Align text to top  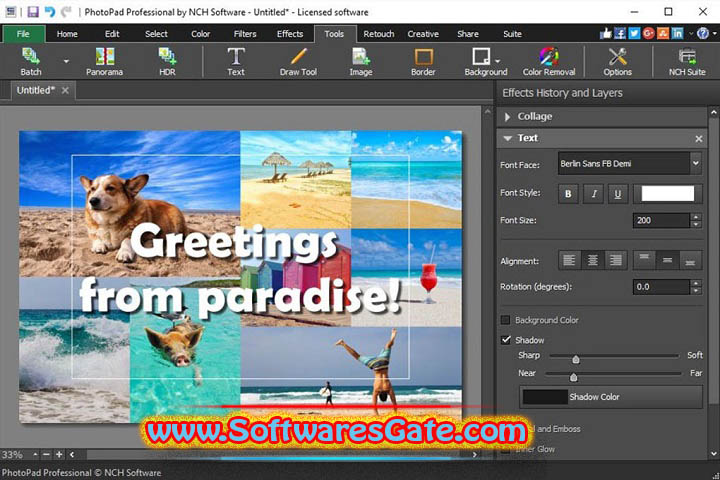(644, 260)
